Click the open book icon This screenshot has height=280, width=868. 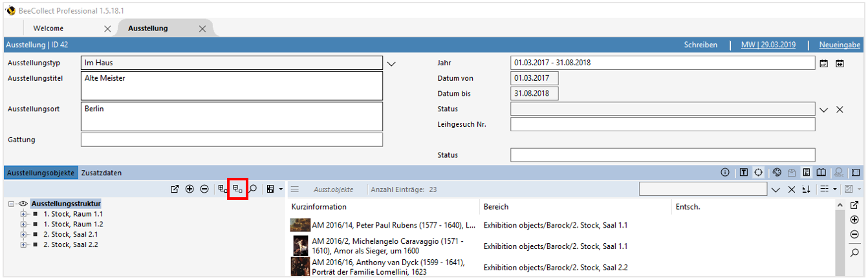click(x=821, y=173)
